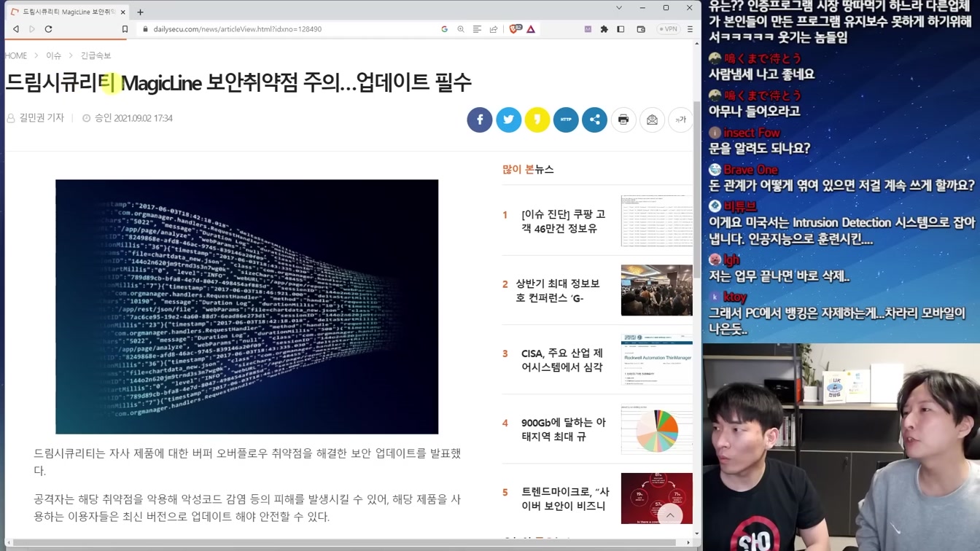This screenshot has width=980, height=551.
Task: Open news item 5 about 트렌드마이크로
Action: [565, 499]
